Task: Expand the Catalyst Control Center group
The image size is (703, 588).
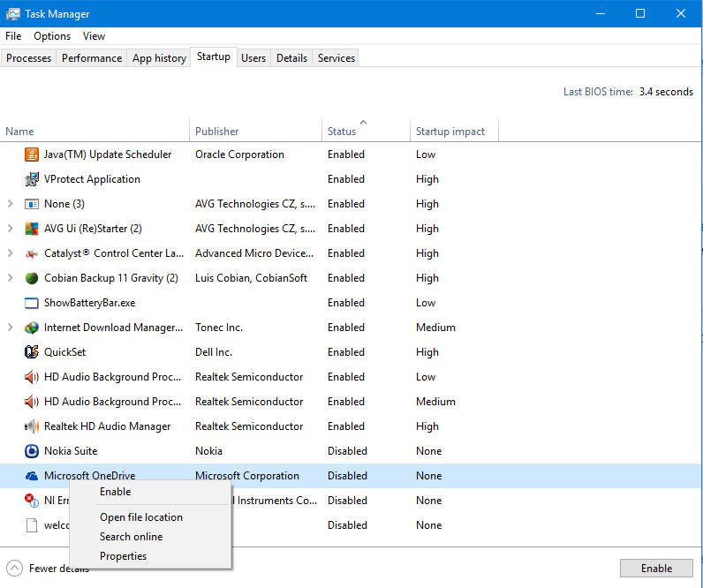Action: pyautogui.click(x=11, y=253)
